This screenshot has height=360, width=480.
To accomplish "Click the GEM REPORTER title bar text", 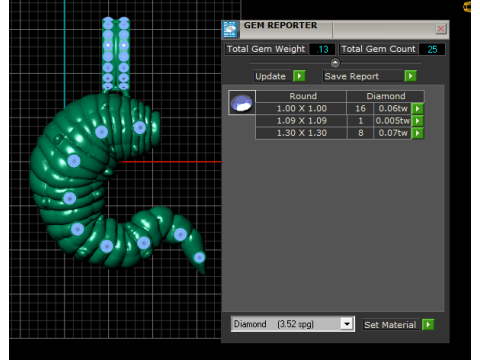I will [x=280, y=25].
